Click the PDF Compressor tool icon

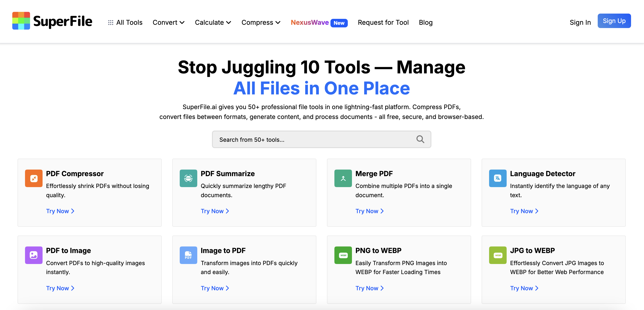click(x=34, y=178)
